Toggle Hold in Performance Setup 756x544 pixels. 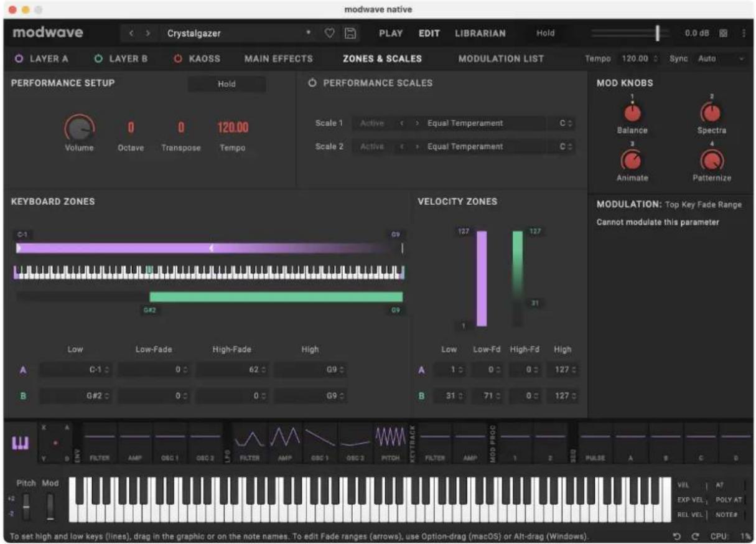tap(226, 84)
